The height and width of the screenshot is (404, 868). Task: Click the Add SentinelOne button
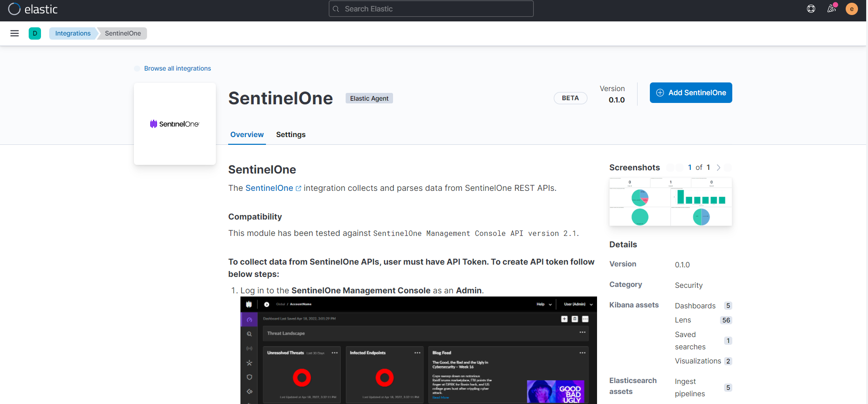[x=691, y=93]
